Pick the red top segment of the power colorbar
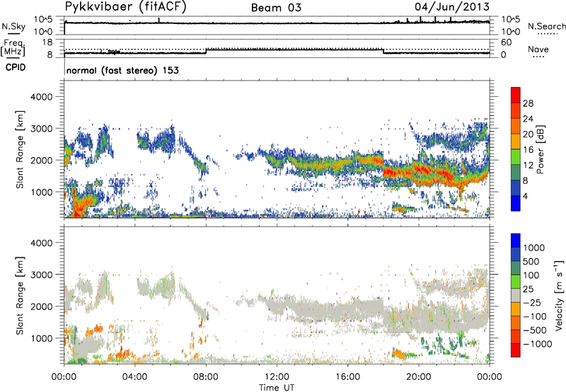 pos(516,95)
